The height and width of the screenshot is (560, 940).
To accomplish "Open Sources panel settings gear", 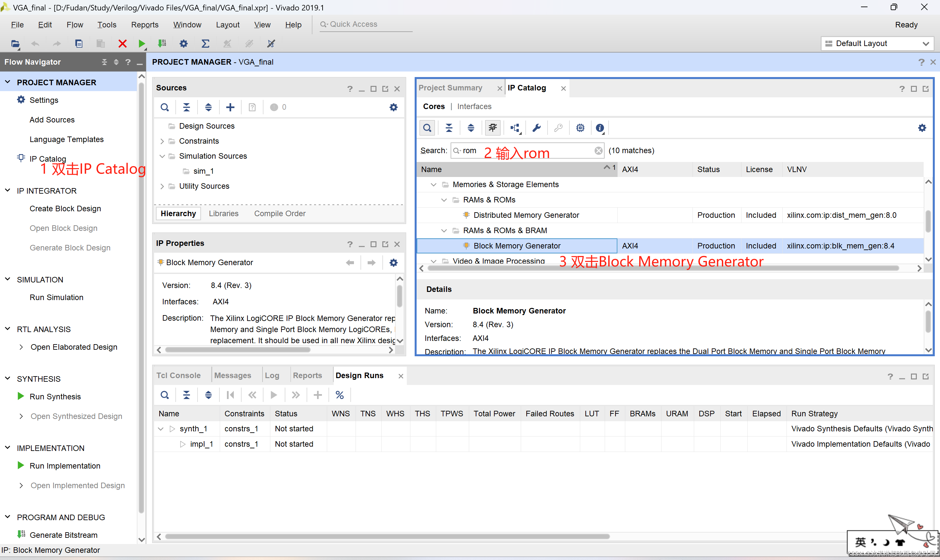I will (393, 107).
